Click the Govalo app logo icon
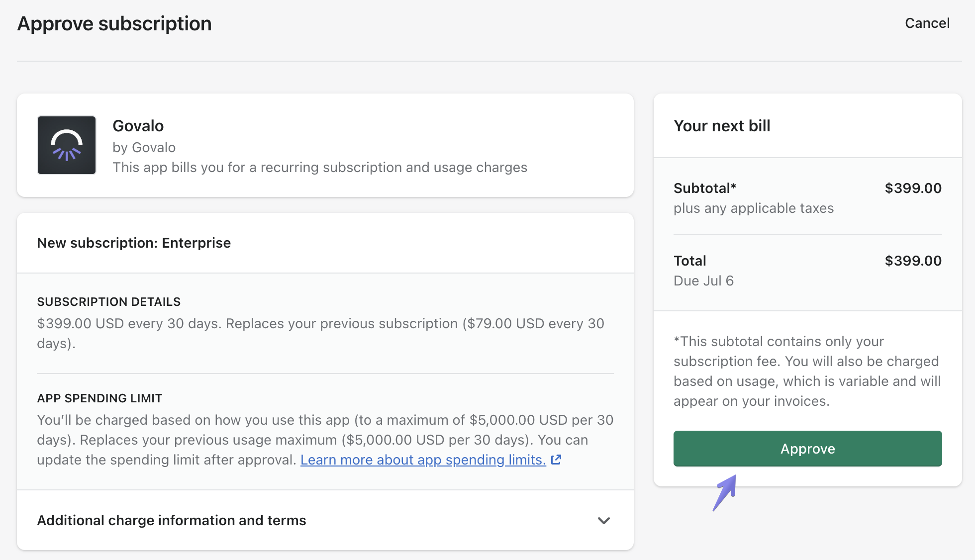Screen dimensions: 975x560 point(67,145)
